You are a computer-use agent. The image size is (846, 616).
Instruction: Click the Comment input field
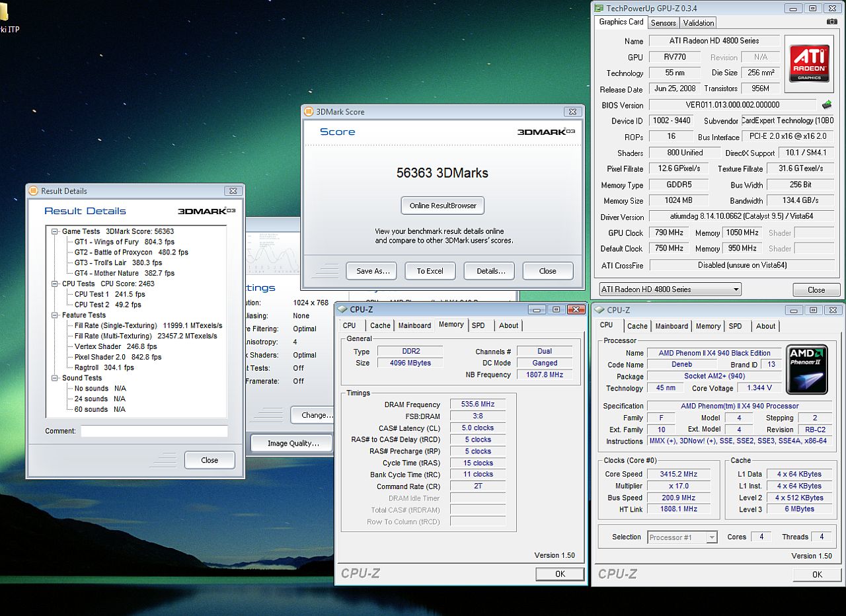tap(154, 431)
